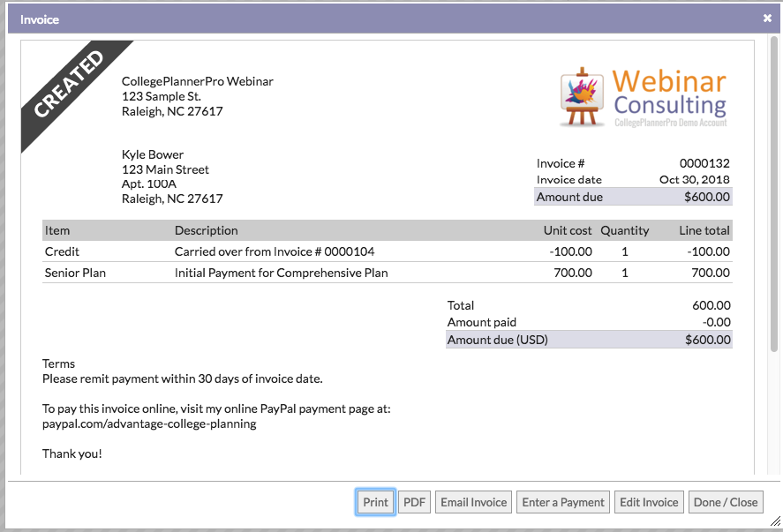
Task: Click the Amount due (USD) $600.00 value
Action: 708,340
